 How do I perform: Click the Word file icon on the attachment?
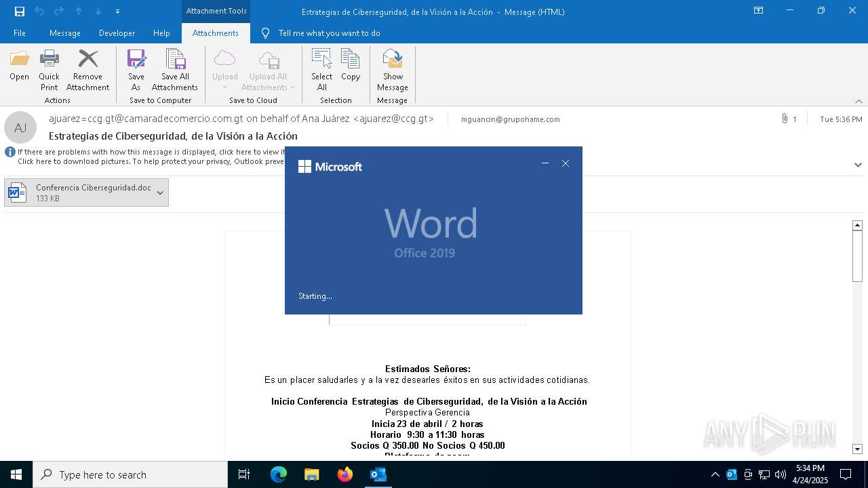17,192
